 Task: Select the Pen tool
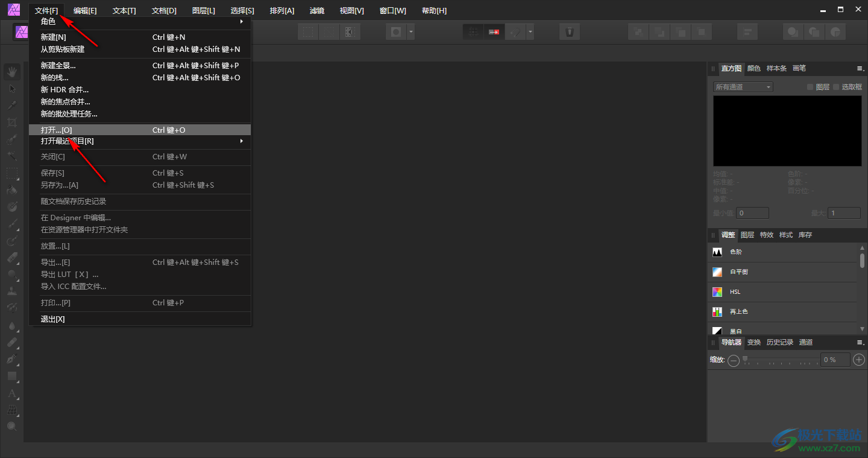pyautogui.click(x=12, y=359)
